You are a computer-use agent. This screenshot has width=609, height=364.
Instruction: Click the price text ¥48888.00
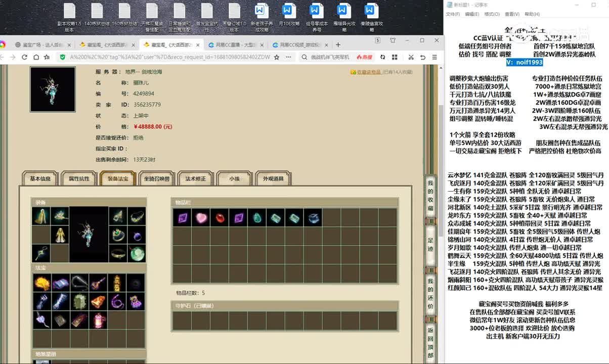pos(153,126)
